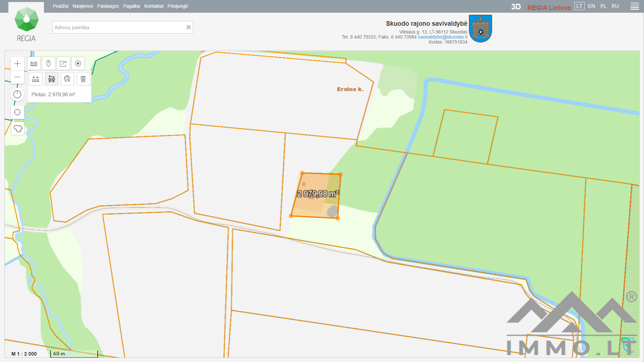The image size is (644, 362).
Task: Click the savivaldybe@skuodas.lt email link
Action: click(x=442, y=37)
